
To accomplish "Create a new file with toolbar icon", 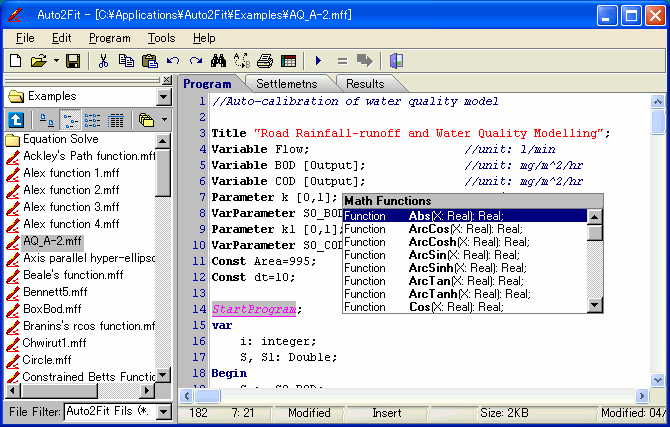I will pos(15,61).
